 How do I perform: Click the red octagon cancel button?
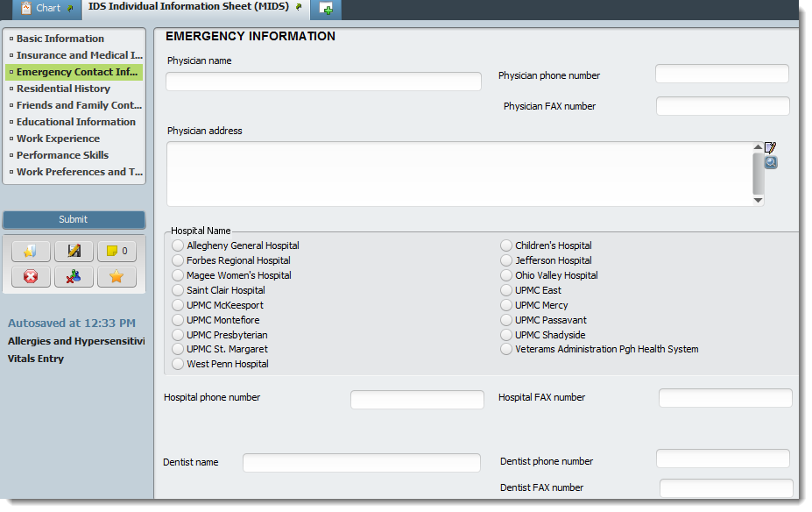31,277
